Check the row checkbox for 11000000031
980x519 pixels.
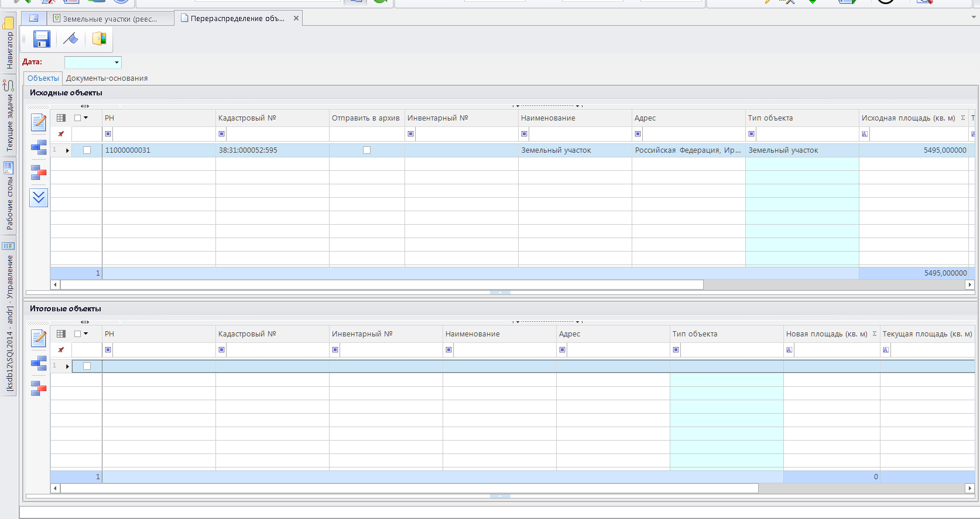point(87,150)
